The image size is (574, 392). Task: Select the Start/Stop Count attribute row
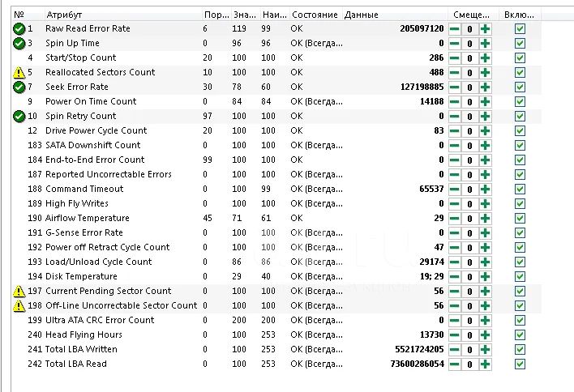coord(276,58)
